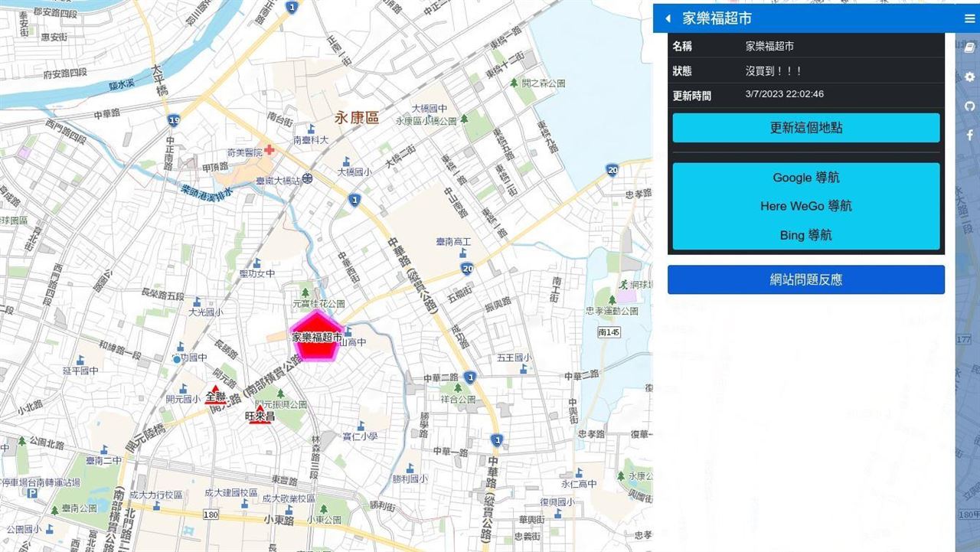Open Bing 導航 navigation link

pos(805,235)
